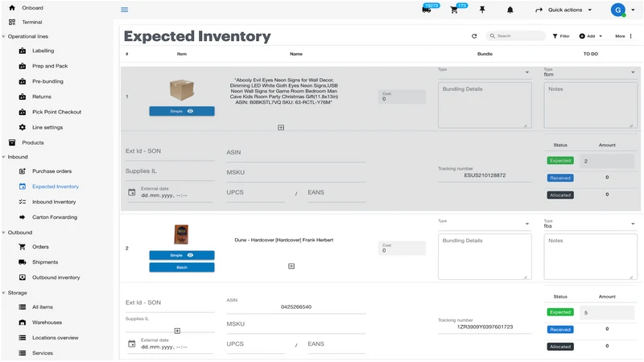Open Locations overview
The width and height of the screenshot is (644, 362).
point(56,338)
